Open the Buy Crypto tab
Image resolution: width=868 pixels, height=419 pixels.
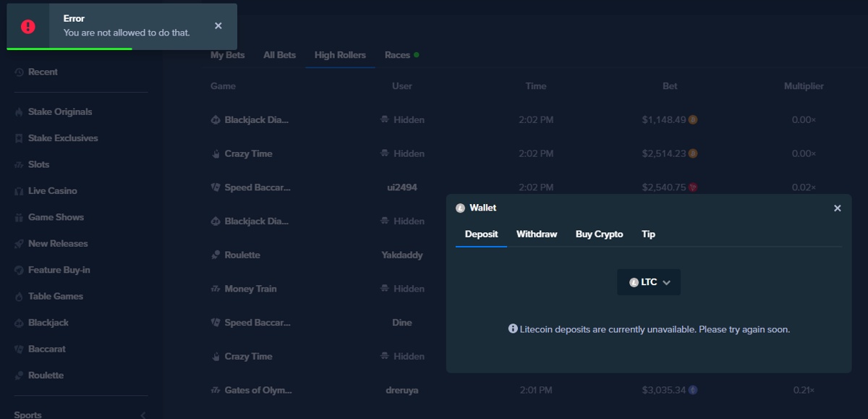tap(600, 234)
